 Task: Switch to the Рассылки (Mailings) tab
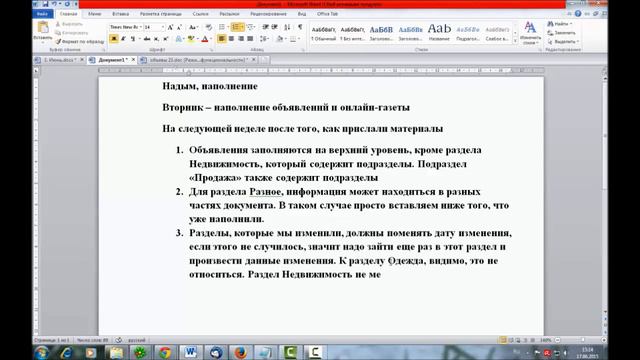click(x=229, y=14)
